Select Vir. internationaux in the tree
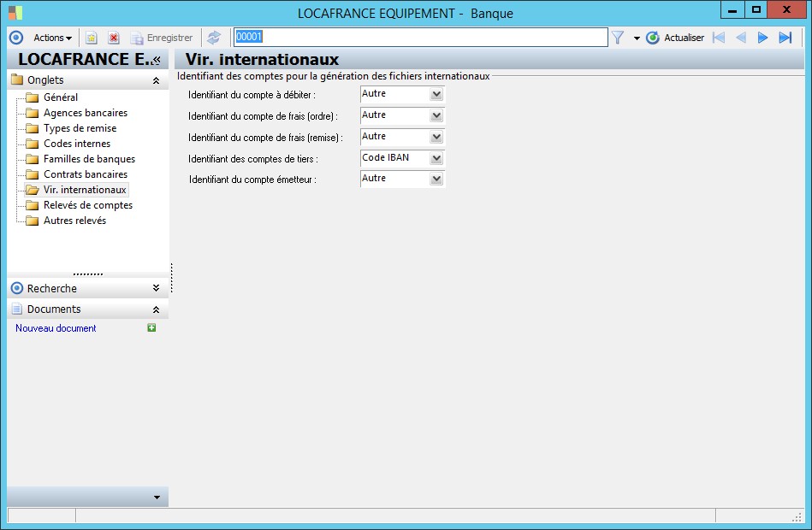Viewport: 812px width, 530px height. pyautogui.click(x=85, y=190)
